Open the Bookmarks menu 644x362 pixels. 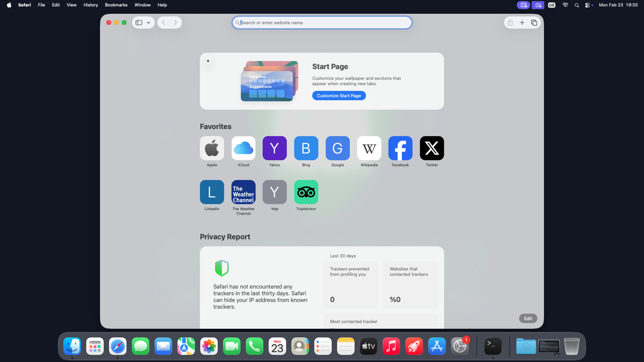click(x=116, y=5)
